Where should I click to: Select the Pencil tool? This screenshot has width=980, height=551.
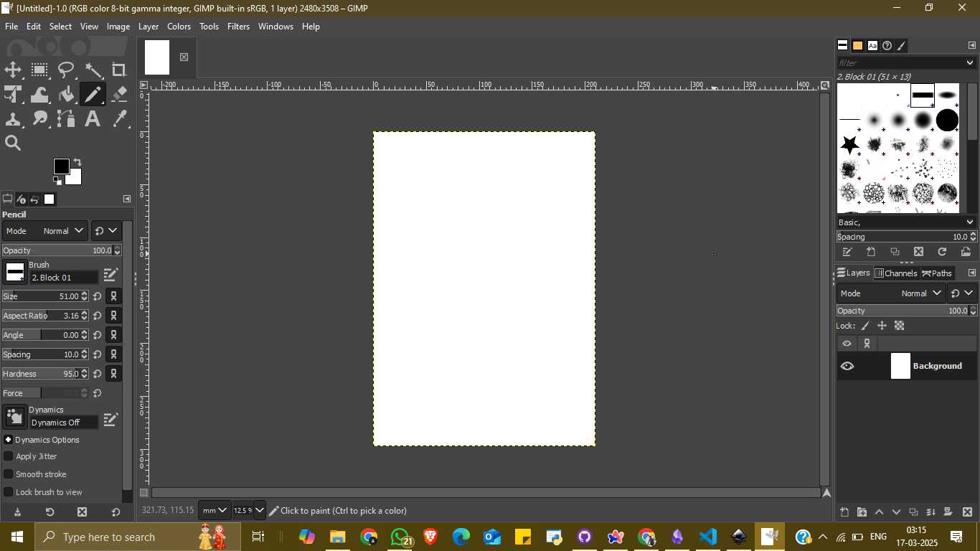93,94
